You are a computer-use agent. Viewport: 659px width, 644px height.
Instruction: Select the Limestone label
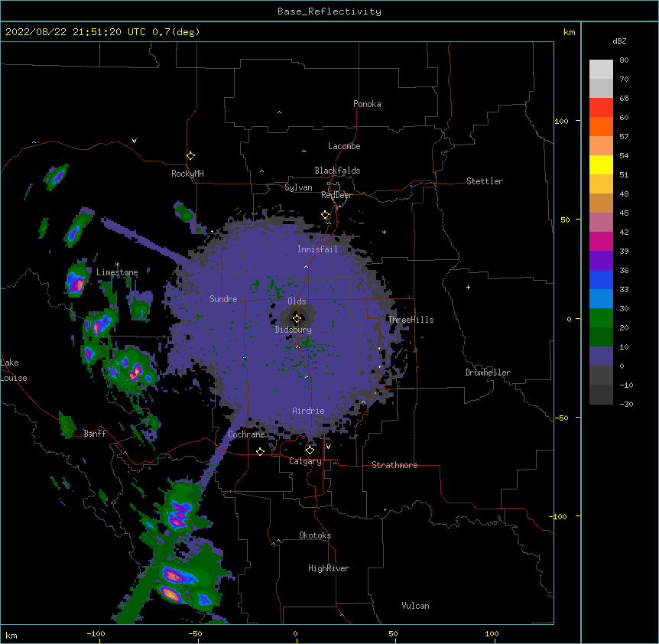click(117, 272)
